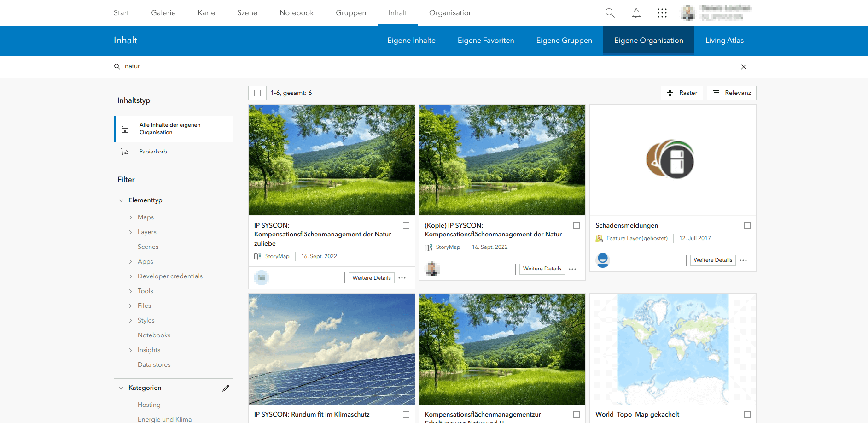
Task: Filter by Data stores element type
Action: pyautogui.click(x=154, y=365)
